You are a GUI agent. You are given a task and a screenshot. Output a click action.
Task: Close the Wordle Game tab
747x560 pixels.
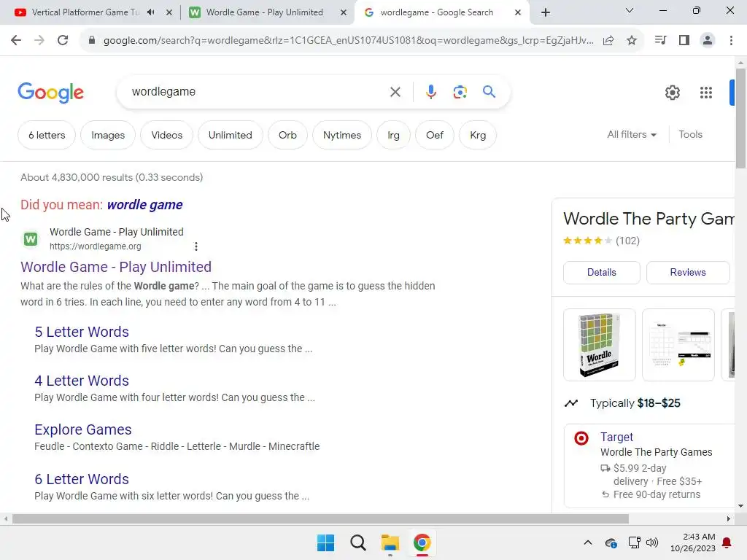click(x=344, y=12)
